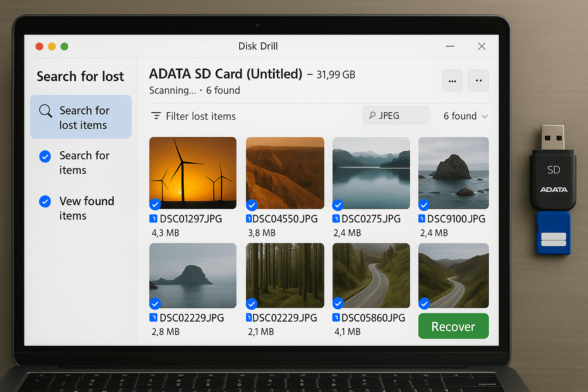The image size is (588, 392).
Task: Open the two-dot options button
Action: coord(479,81)
